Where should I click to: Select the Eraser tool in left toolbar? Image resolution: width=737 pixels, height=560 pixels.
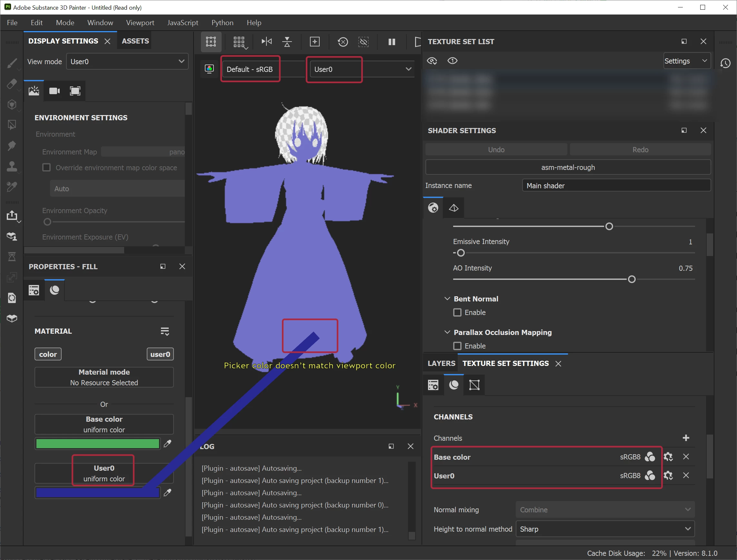point(12,84)
